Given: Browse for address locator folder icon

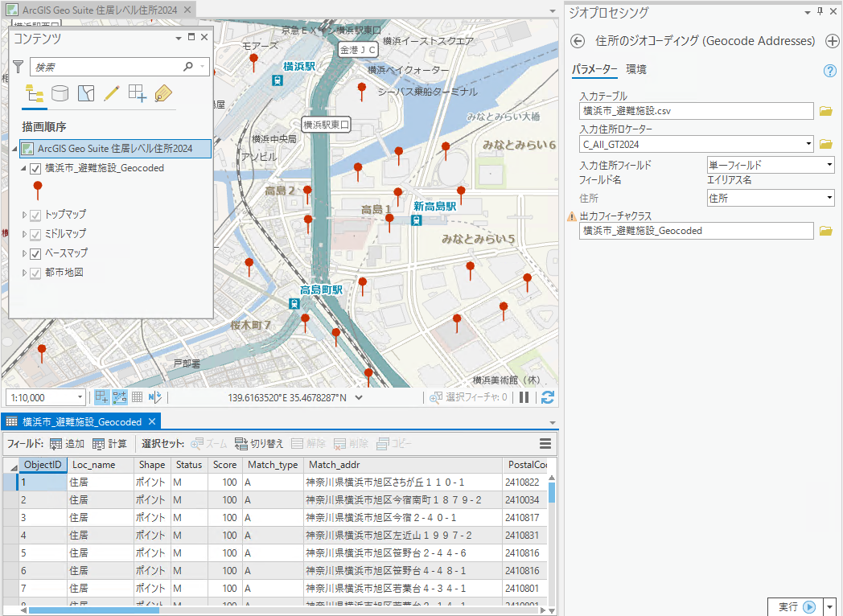Looking at the screenshot, I should 826,144.
